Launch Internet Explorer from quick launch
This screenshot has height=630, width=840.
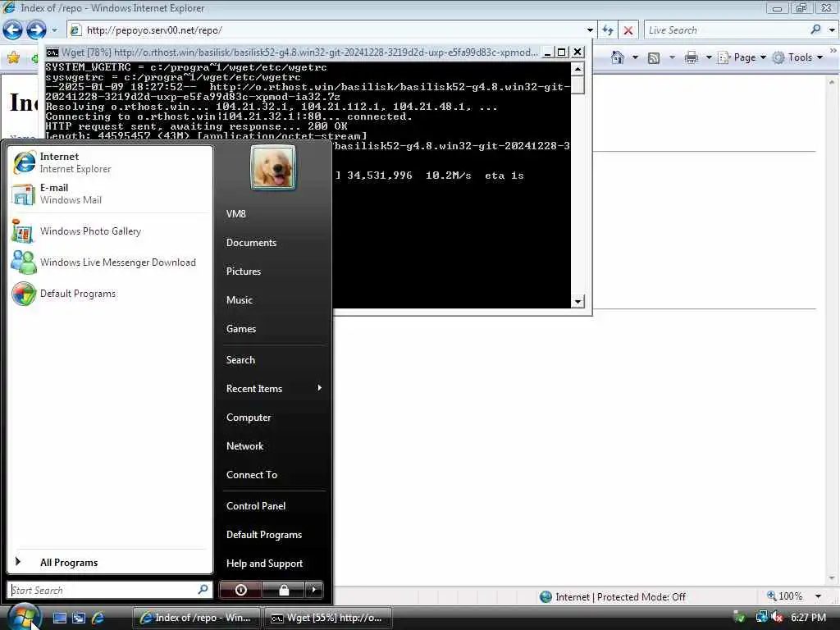pyautogui.click(x=98, y=618)
